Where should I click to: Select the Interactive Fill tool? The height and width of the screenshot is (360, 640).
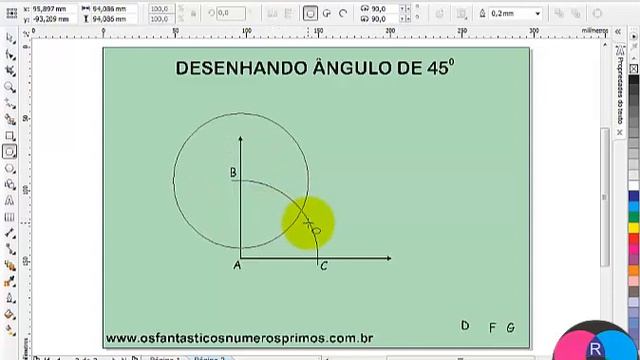click(10, 331)
